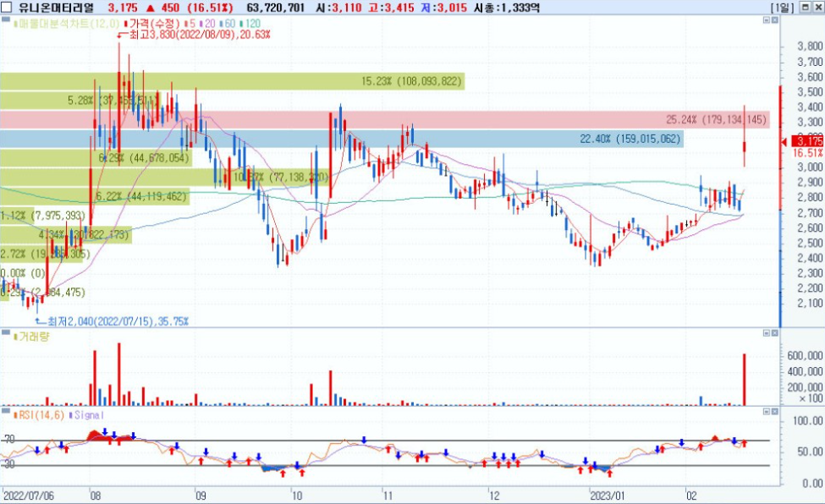Minimize the RSI indicator pane
This screenshot has height=504, width=825.
[766, 412]
